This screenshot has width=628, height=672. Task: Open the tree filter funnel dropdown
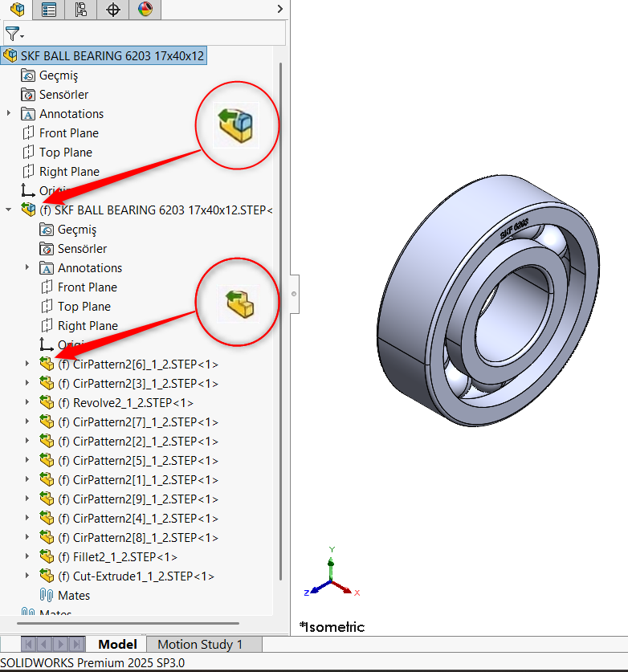coord(14,34)
